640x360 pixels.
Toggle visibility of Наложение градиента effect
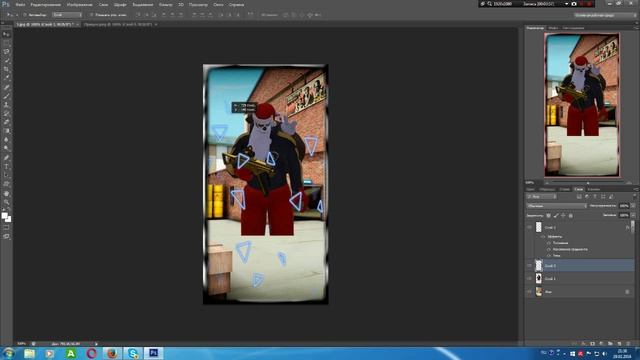[549, 249]
